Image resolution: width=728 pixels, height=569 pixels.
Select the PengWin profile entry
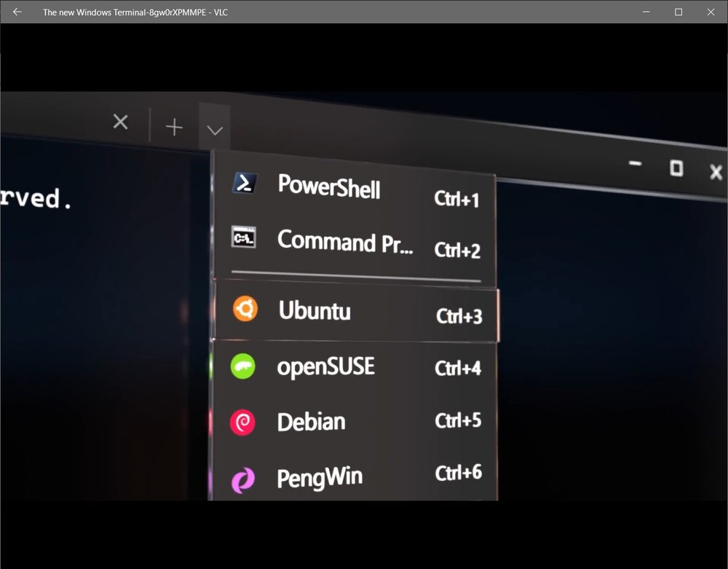(319, 478)
